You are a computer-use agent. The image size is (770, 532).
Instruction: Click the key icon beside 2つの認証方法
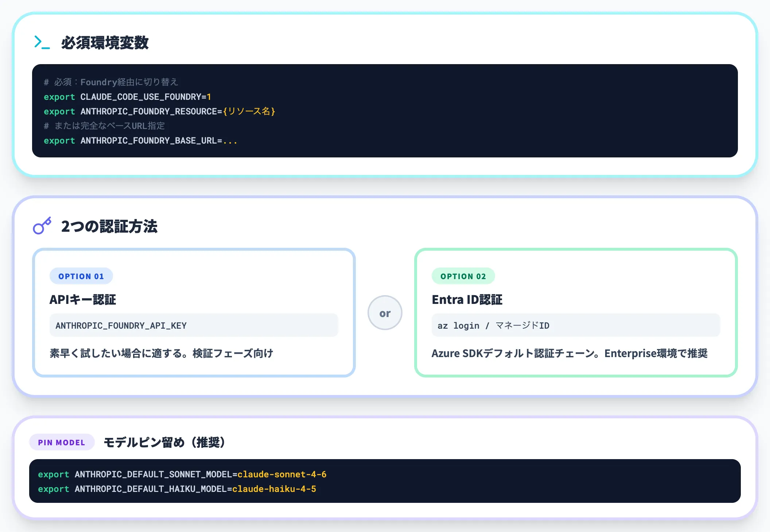tap(42, 226)
